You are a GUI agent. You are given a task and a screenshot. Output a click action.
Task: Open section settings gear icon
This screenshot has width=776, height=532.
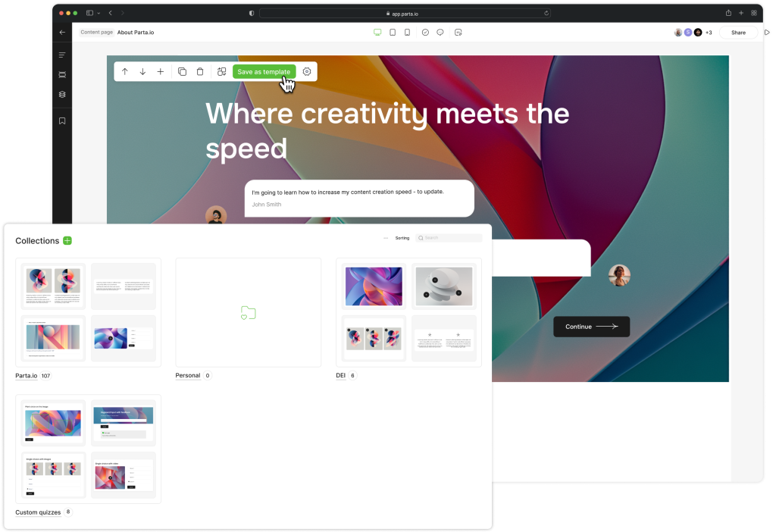[307, 72]
